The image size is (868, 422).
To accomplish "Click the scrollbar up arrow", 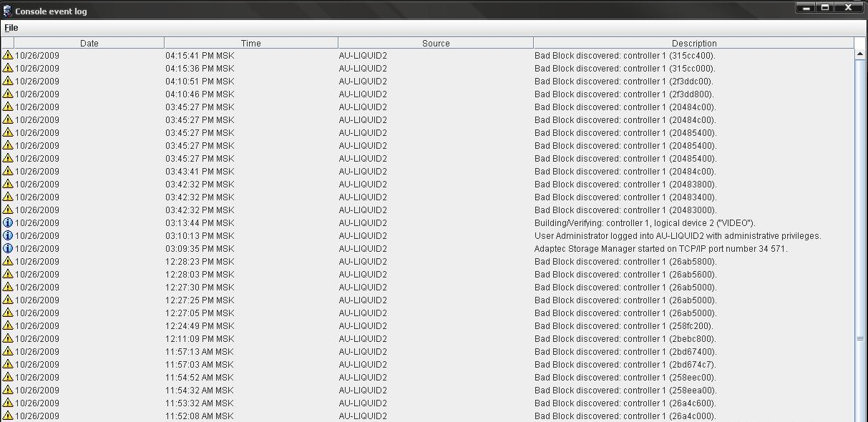I will 860,54.
